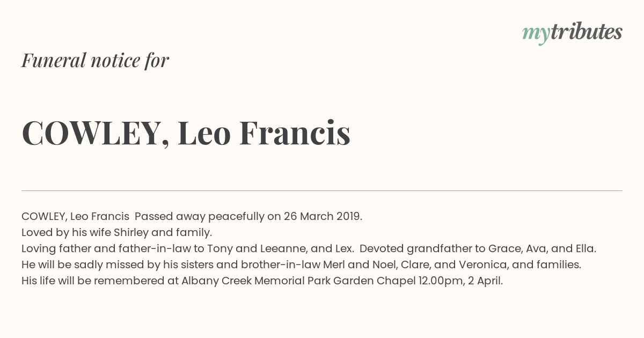The width and height of the screenshot is (644, 338).
Task: Click the names 'Grace, Ava, and Ella'
Action: [542, 249]
